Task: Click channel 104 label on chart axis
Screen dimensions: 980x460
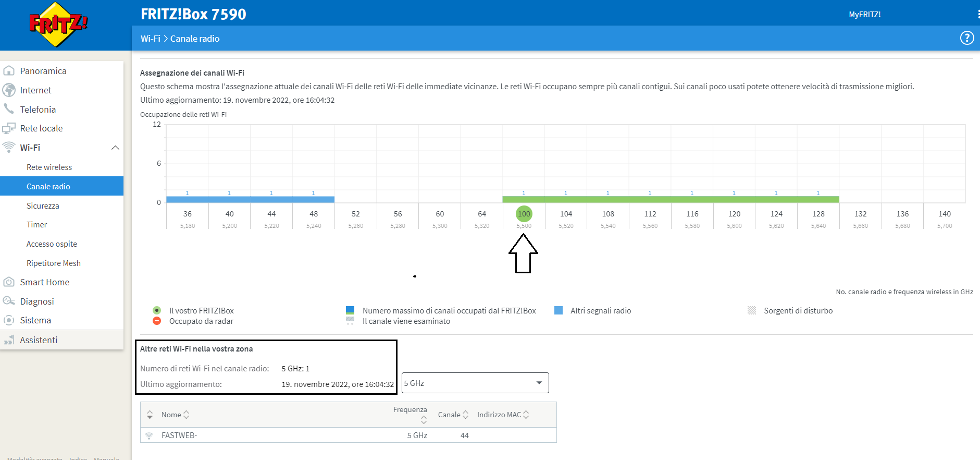Action: pyautogui.click(x=566, y=214)
